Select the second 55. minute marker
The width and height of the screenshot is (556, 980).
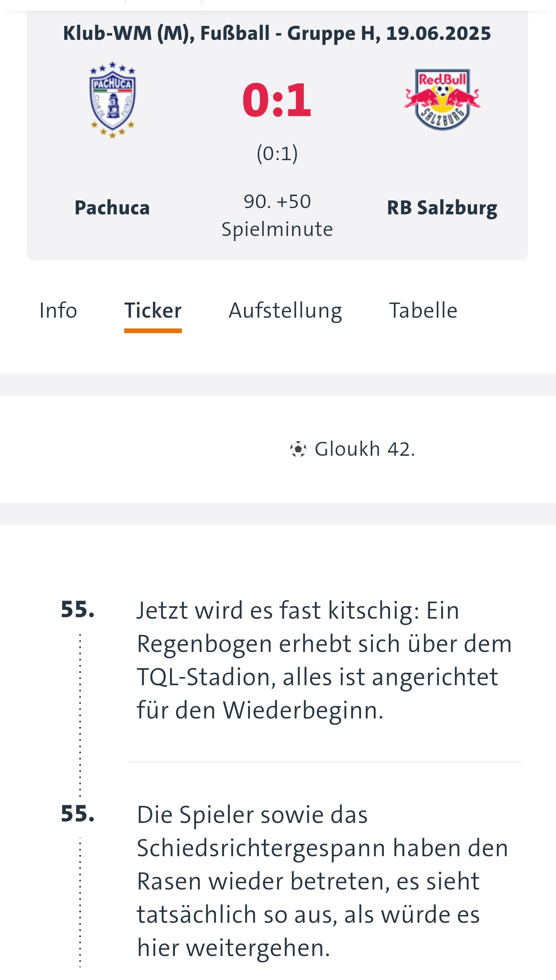[x=78, y=814]
